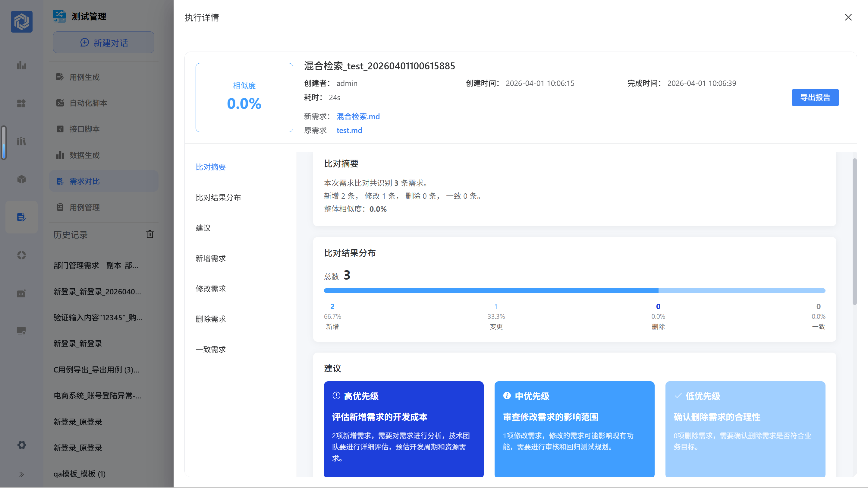Open the test.md original requirement link
The height and width of the screenshot is (488, 868).
(x=349, y=130)
